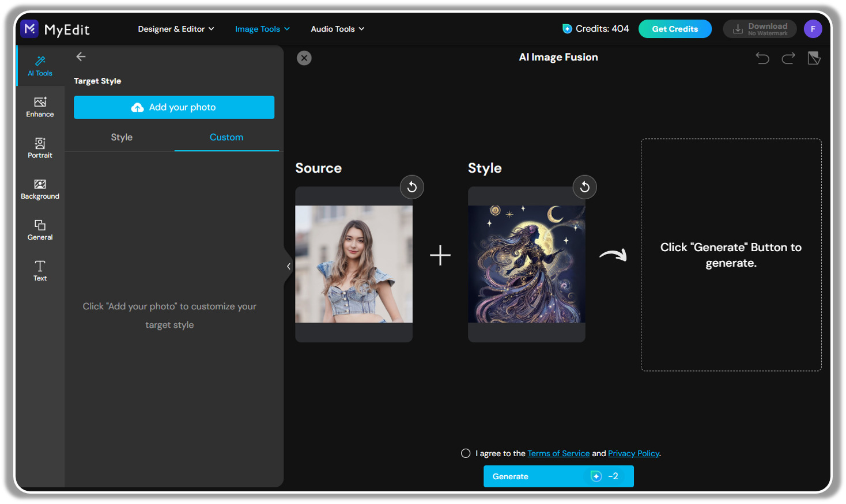Screen dimensions: 846x504
Task: Open the Text tool panel
Action: pyautogui.click(x=40, y=270)
